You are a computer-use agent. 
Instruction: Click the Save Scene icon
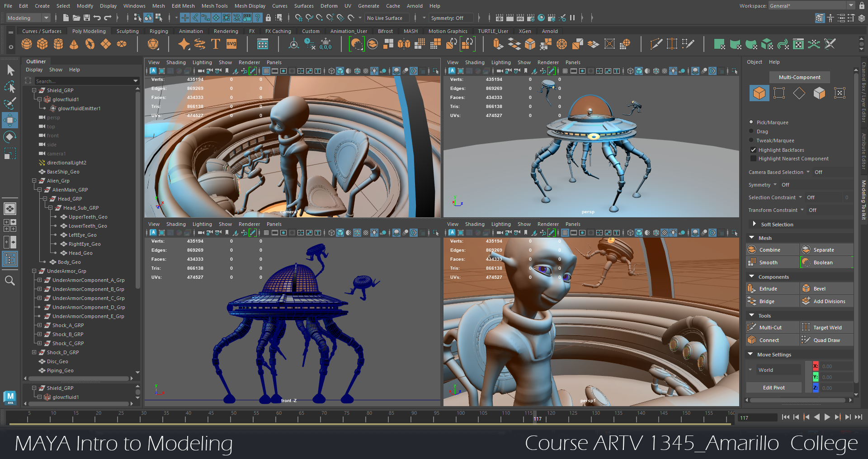(86, 18)
